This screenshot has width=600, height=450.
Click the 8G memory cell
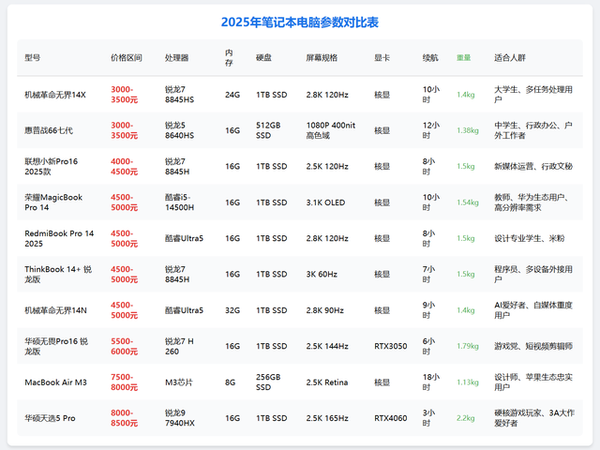(230, 382)
